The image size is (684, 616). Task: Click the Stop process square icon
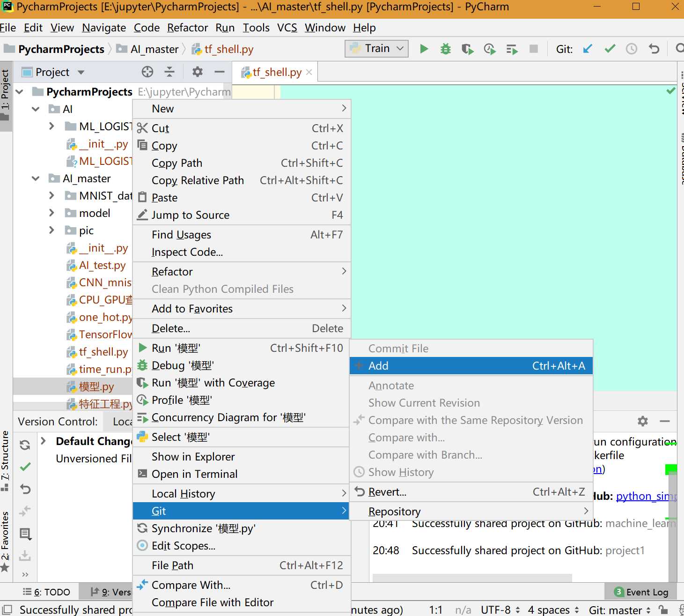coord(534,49)
